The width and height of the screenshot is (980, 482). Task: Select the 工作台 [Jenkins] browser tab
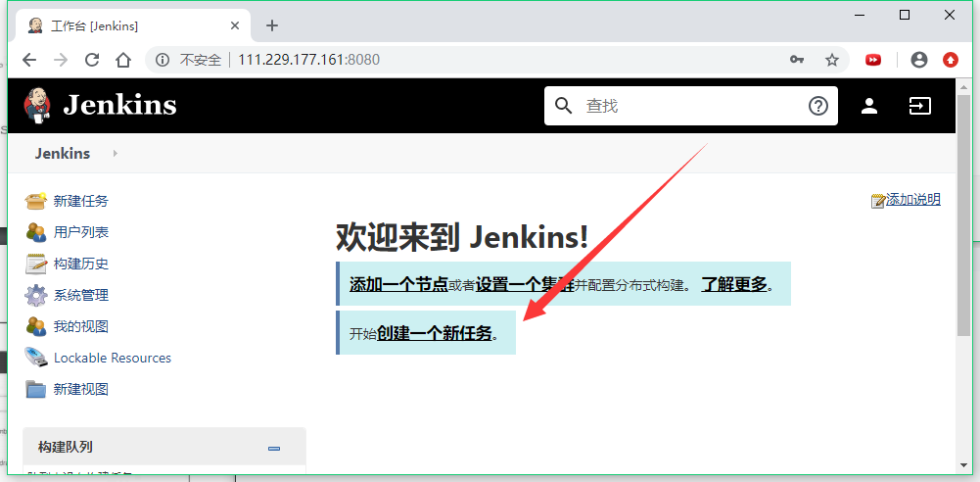(134, 25)
